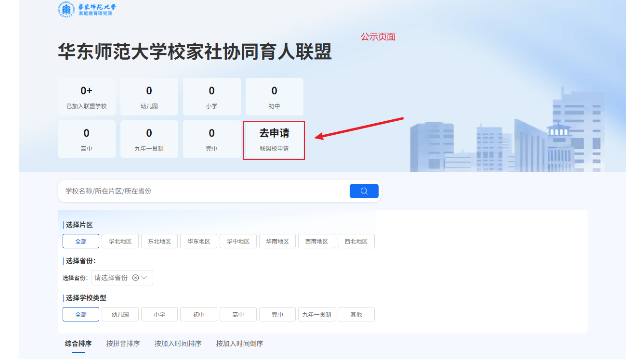Image resolution: width=644 pixels, height=359 pixels.
Task: Clear the province selection with the x icon
Action: [135, 278]
